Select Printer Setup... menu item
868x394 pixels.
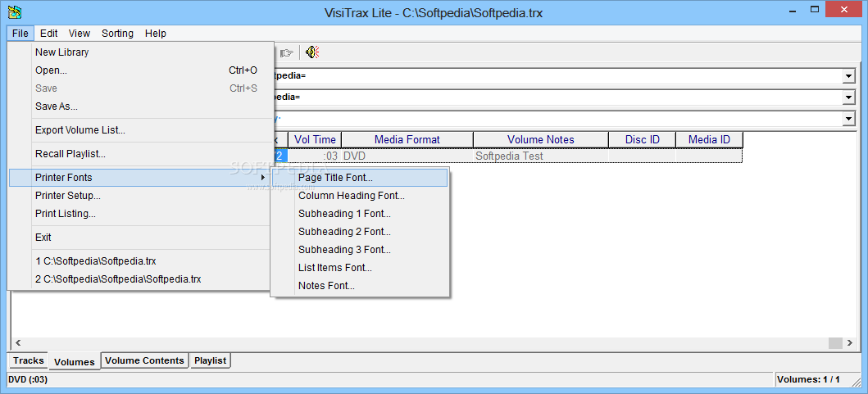(141, 195)
